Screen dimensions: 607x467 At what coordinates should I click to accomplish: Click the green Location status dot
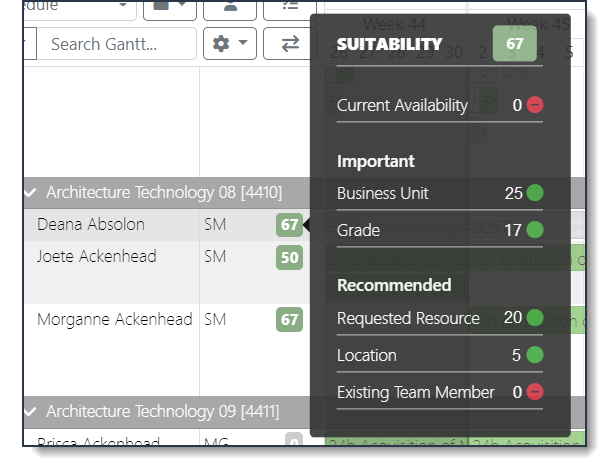coord(535,355)
